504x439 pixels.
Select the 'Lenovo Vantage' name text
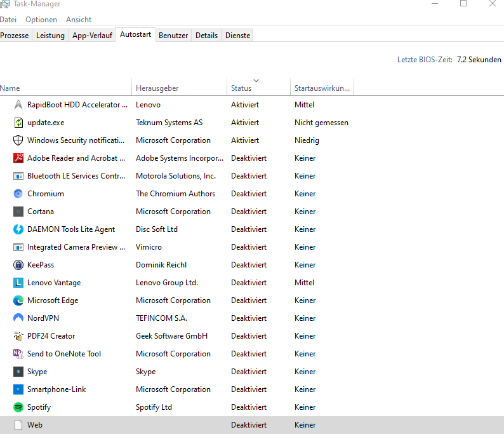tap(54, 283)
